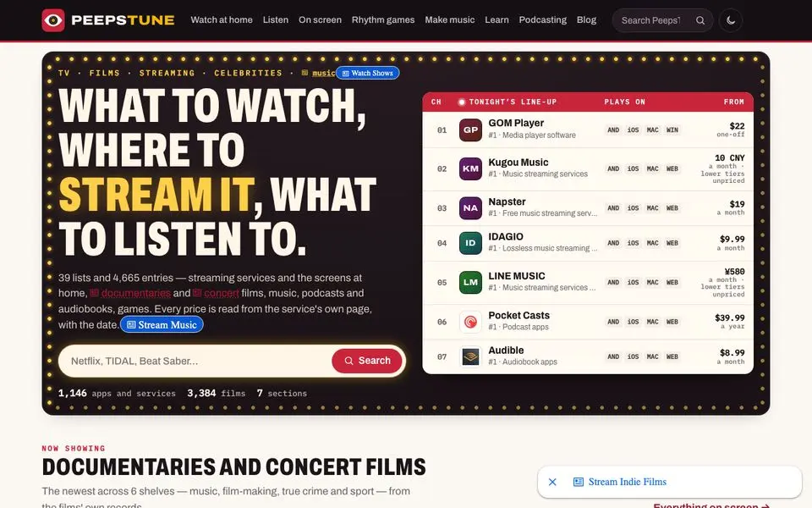Click the Documentaries and Concert Films heading

pos(234,467)
